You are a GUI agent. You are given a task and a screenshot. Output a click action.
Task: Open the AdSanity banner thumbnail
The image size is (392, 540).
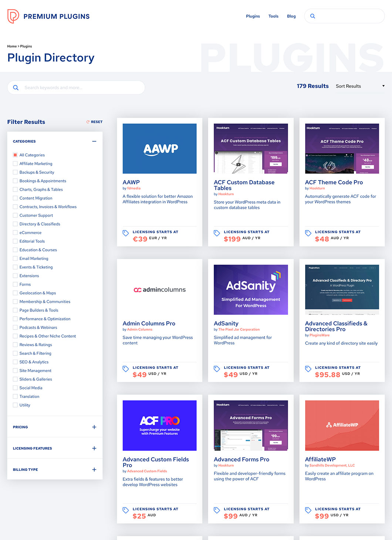coord(251,290)
